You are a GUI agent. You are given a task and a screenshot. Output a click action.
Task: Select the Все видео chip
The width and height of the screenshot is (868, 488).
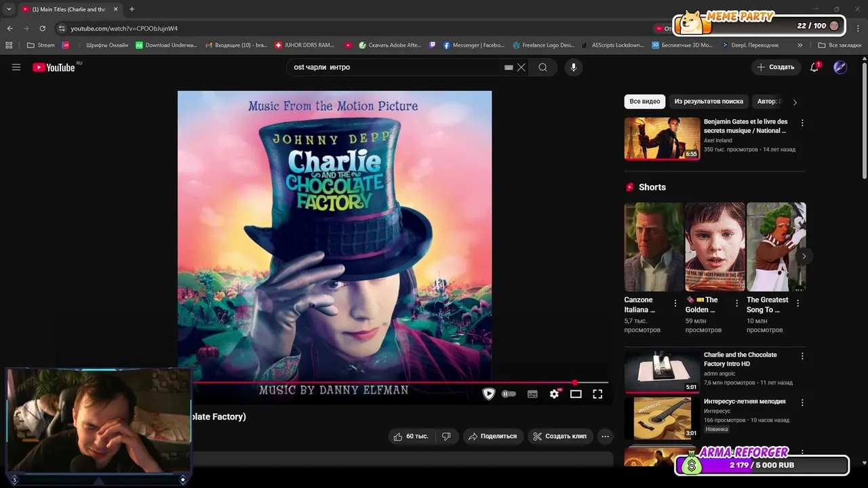(x=644, y=102)
